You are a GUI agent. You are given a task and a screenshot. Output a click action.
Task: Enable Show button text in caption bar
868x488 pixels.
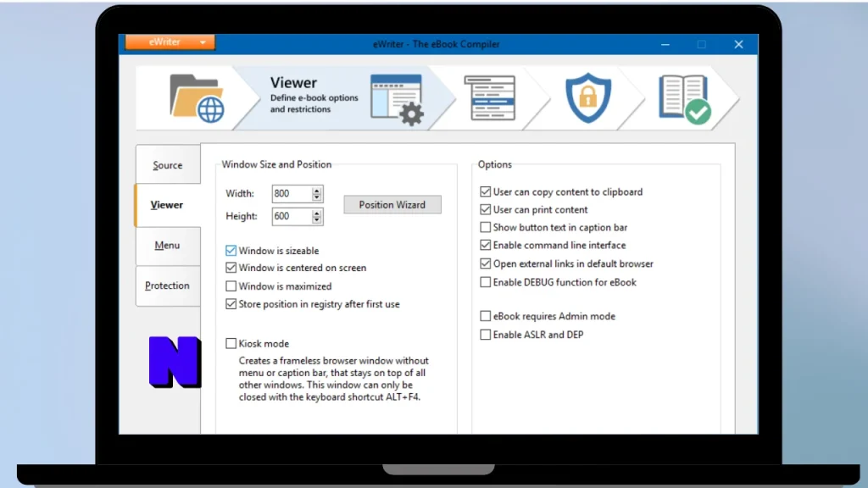486,227
